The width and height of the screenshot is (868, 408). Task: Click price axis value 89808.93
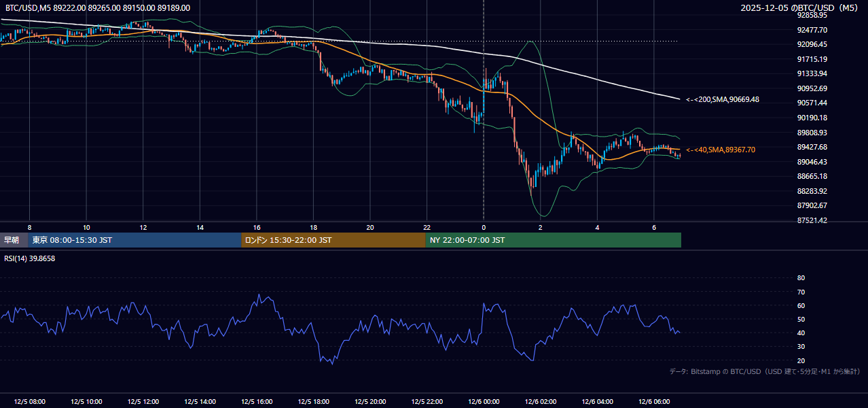point(812,133)
